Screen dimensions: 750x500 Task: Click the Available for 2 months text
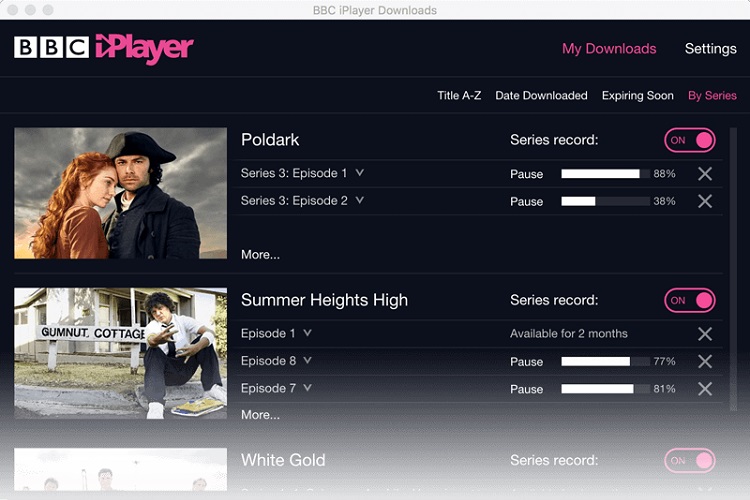click(569, 333)
